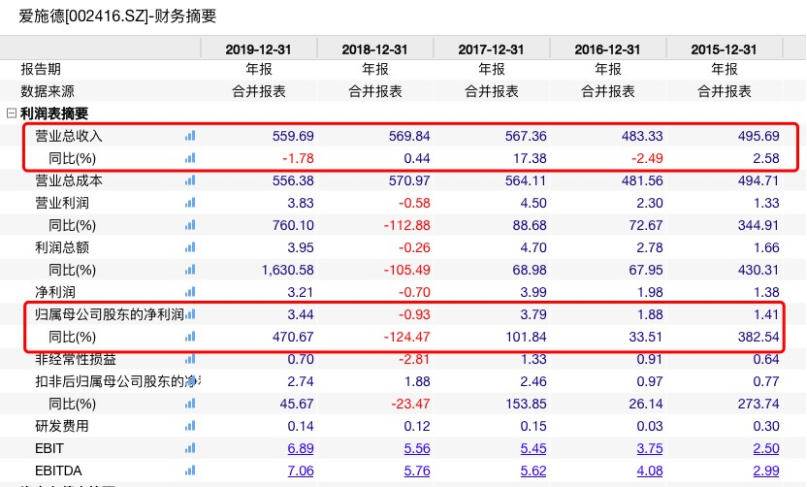Click chart icon beside EBITDA row
807x487 pixels.
click(190, 471)
